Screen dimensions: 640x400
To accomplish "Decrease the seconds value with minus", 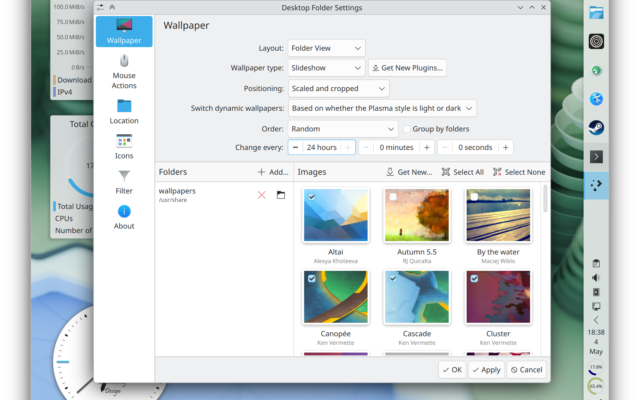I will coord(445,147).
